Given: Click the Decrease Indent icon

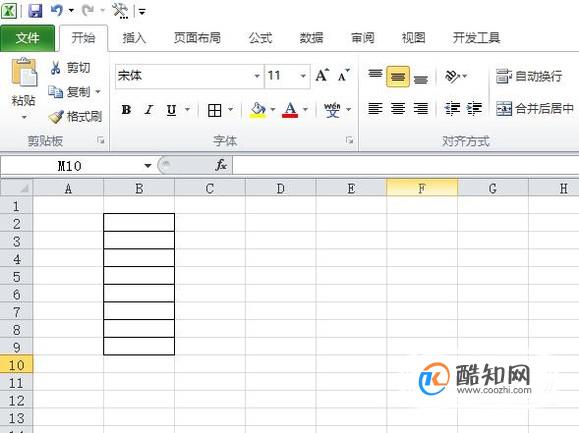Looking at the screenshot, I should pos(453,109).
